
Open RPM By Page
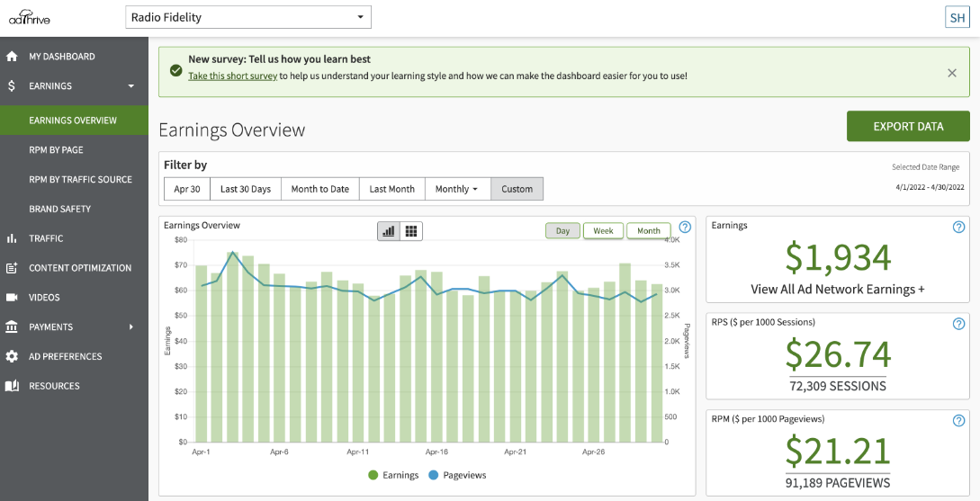(56, 150)
